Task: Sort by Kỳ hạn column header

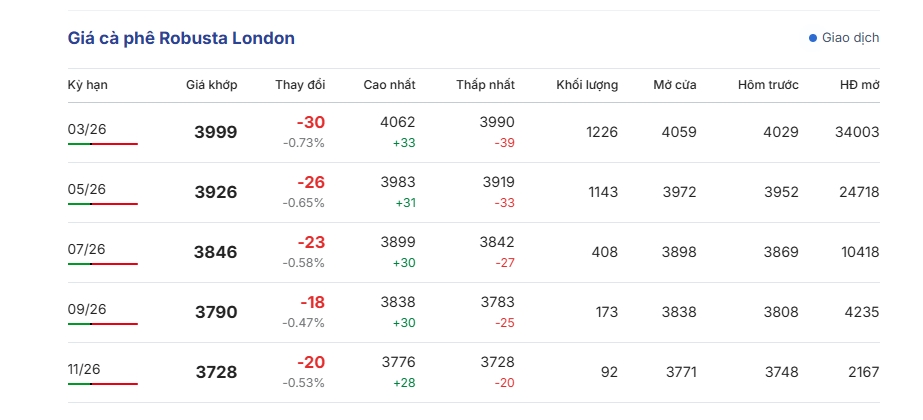Action: click(88, 85)
